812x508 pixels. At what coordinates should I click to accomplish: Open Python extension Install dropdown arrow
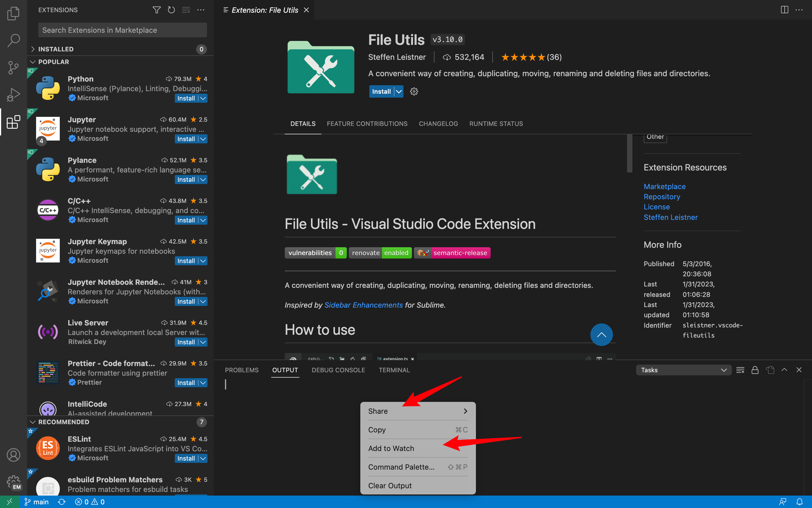coord(203,98)
